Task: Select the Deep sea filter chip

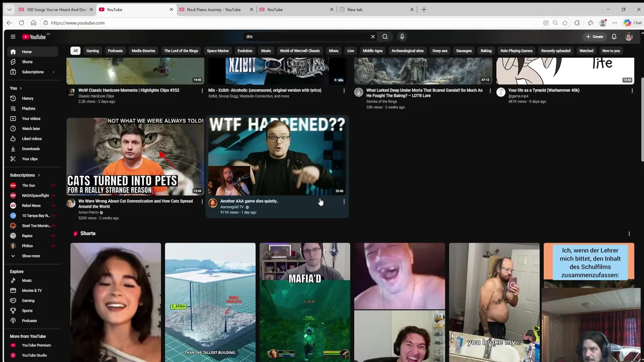Action: click(440, 51)
